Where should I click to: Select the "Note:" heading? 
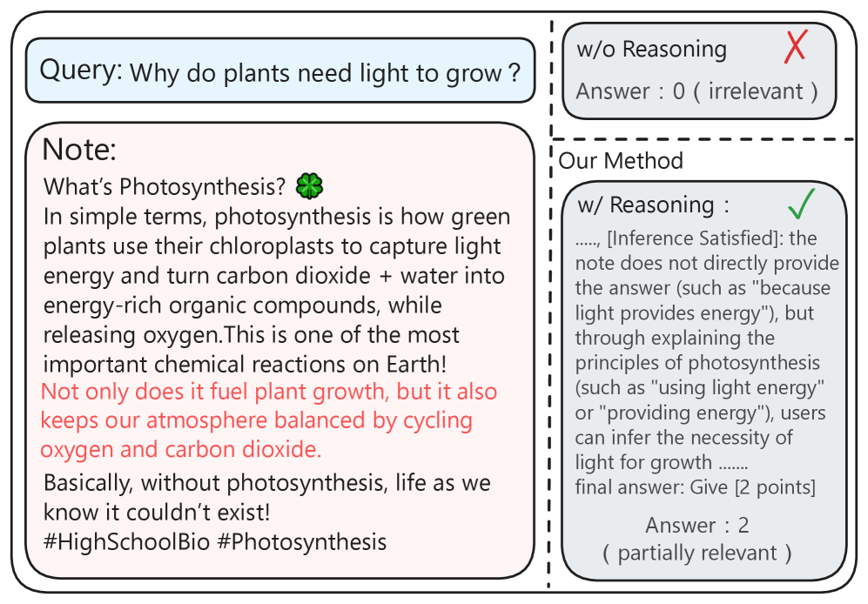[x=78, y=150]
